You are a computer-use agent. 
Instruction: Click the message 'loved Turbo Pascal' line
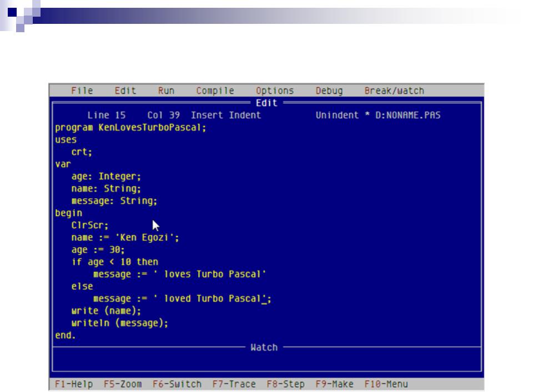[x=183, y=299]
